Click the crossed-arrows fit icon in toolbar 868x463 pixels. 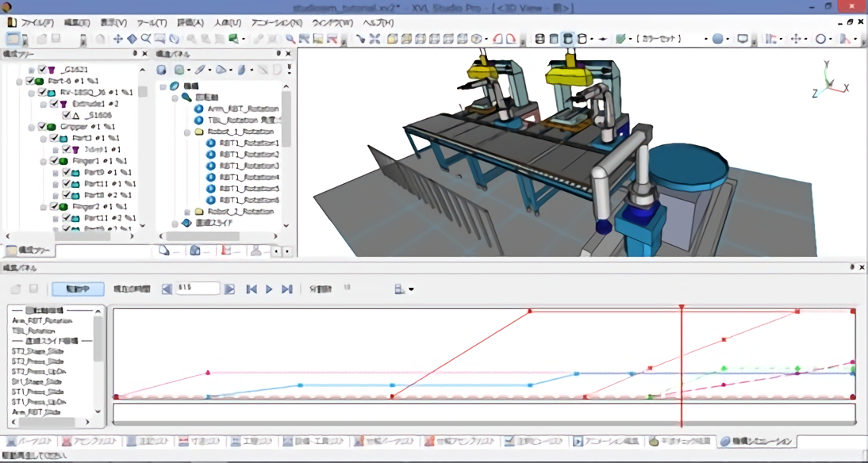pyautogui.click(x=374, y=39)
